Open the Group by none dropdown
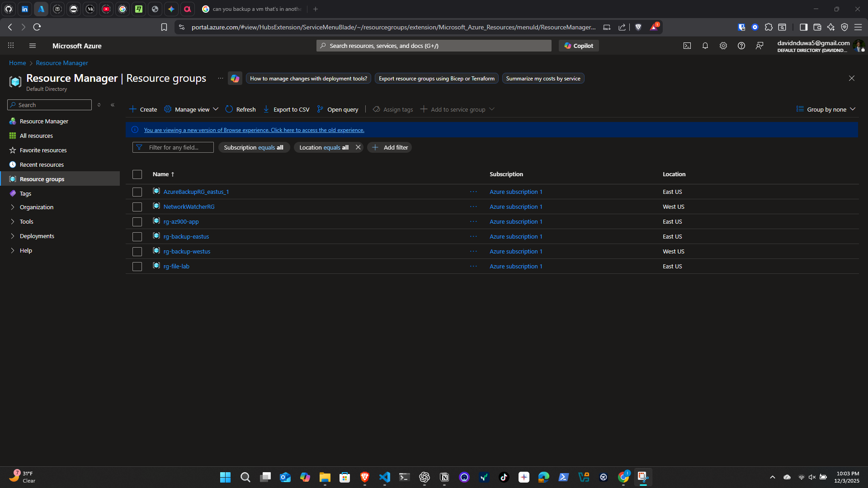The height and width of the screenshot is (488, 868). [826, 109]
